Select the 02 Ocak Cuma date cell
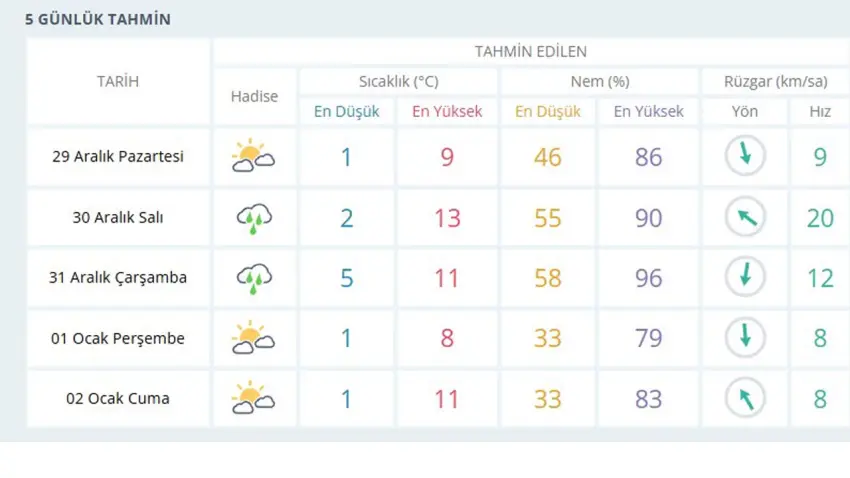This screenshot has width=850, height=478. point(118,398)
